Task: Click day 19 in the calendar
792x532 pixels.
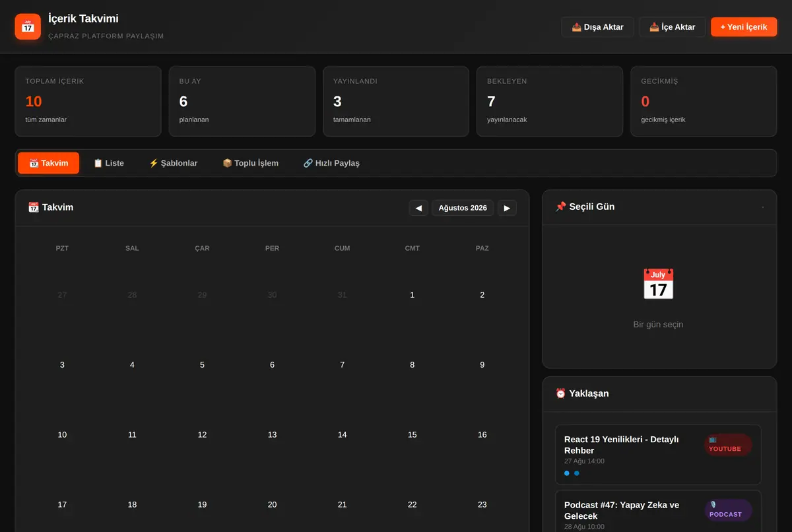Action: 202,505
